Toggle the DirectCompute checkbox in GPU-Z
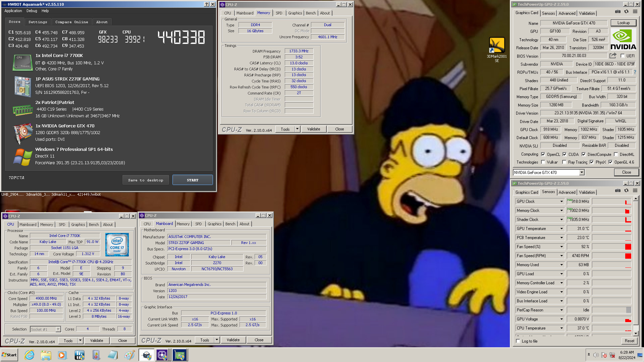 point(584,155)
